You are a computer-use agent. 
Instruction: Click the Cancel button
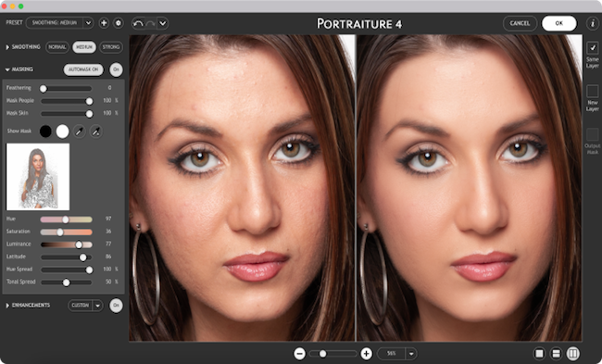[x=520, y=23]
